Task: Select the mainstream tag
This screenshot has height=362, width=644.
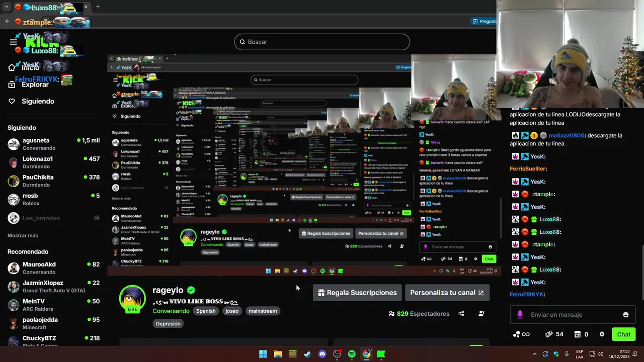Action: [x=263, y=311]
